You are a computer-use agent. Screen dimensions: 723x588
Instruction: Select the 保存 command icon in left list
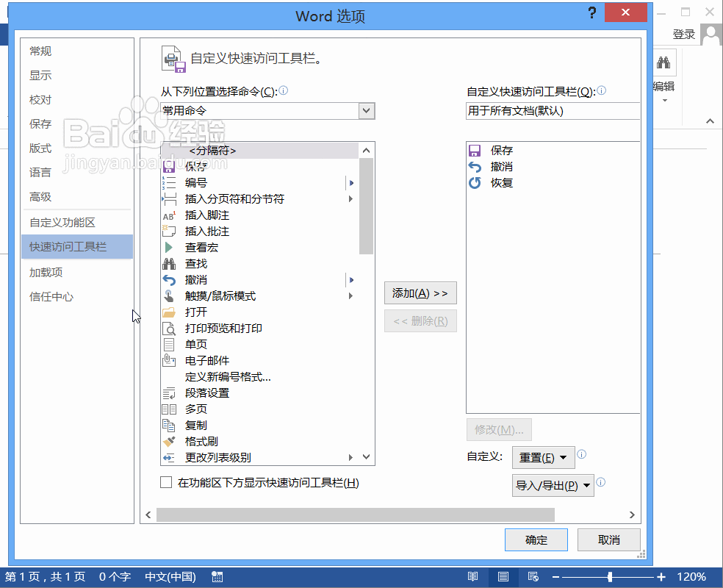pyautogui.click(x=169, y=167)
